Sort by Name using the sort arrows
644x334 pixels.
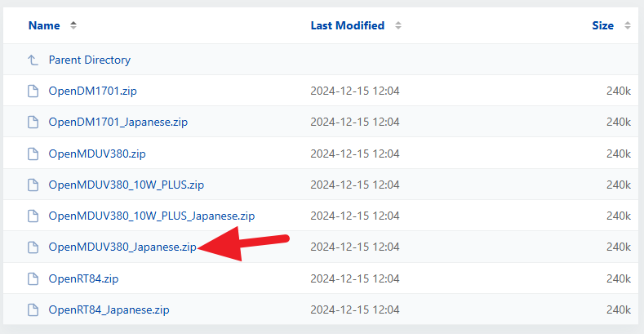pyautogui.click(x=73, y=25)
